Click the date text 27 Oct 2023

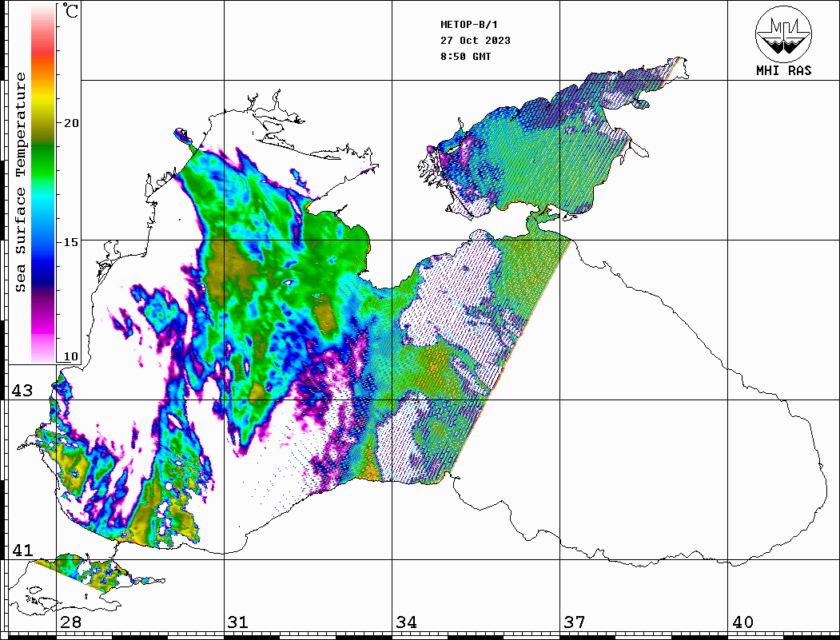(x=476, y=41)
